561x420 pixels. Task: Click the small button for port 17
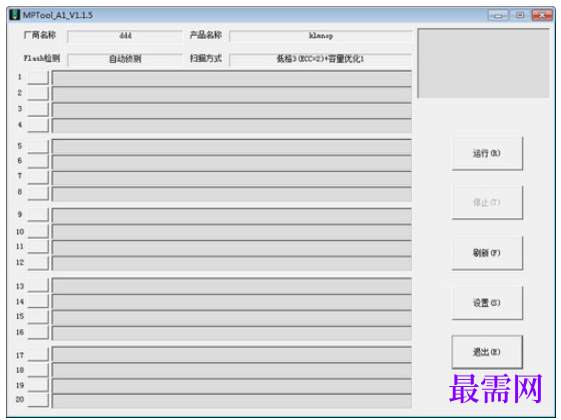[38, 355]
